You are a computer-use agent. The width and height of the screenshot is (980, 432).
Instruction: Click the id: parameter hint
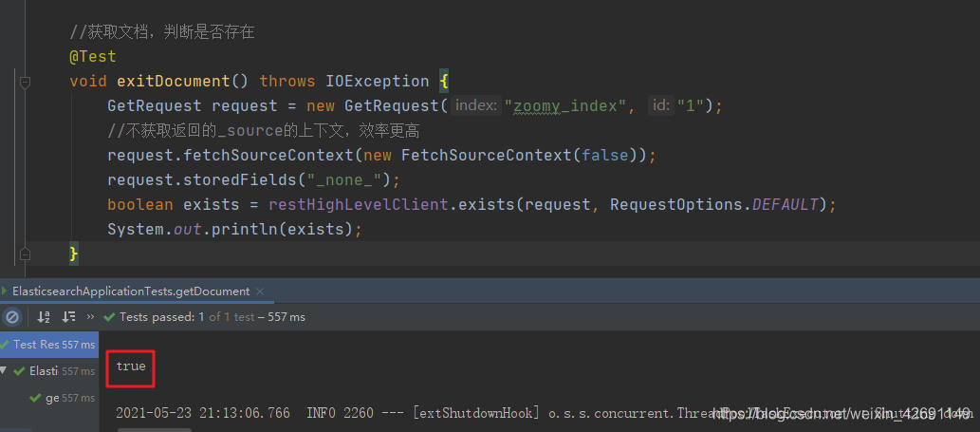click(659, 105)
